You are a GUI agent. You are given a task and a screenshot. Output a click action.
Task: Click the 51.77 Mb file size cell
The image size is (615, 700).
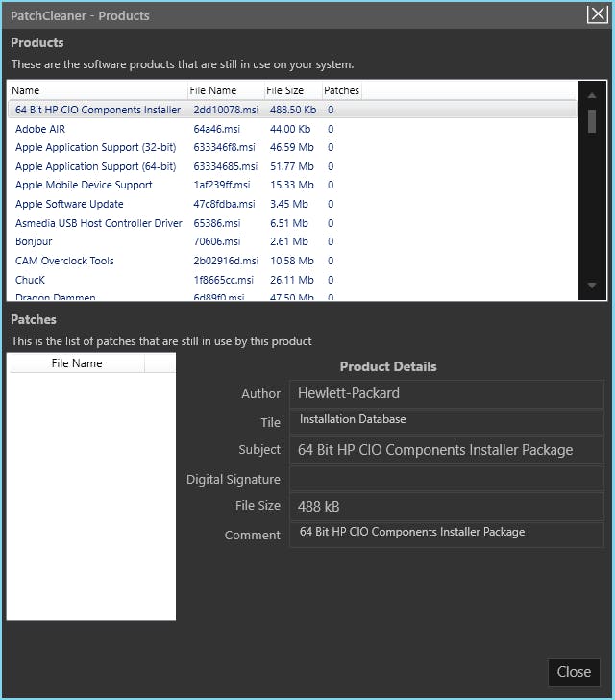coord(292,166)
